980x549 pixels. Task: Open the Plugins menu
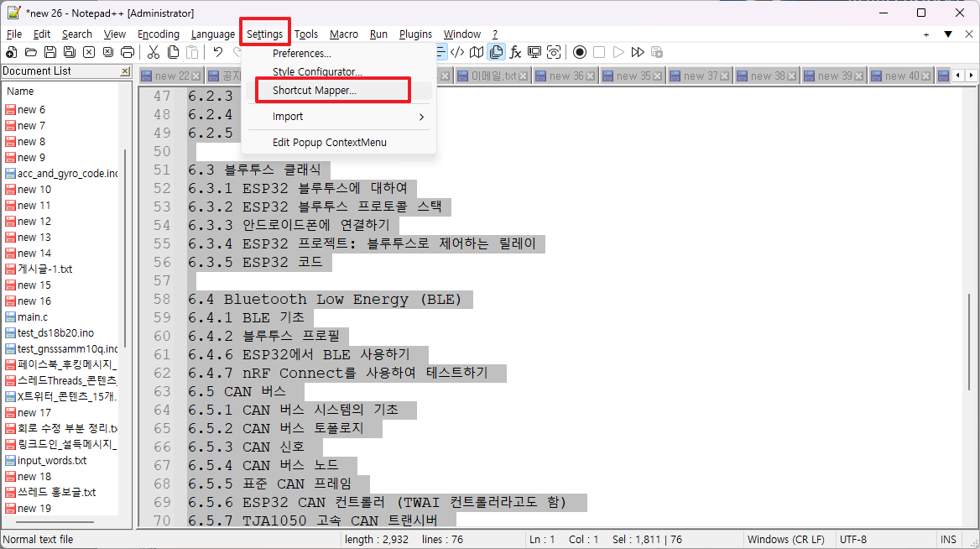click(415, 34)
